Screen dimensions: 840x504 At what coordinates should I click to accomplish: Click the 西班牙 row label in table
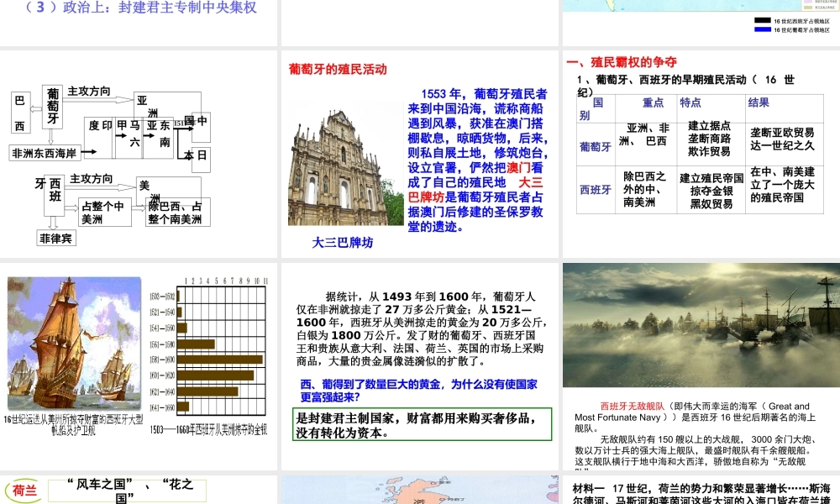(596, 190)
